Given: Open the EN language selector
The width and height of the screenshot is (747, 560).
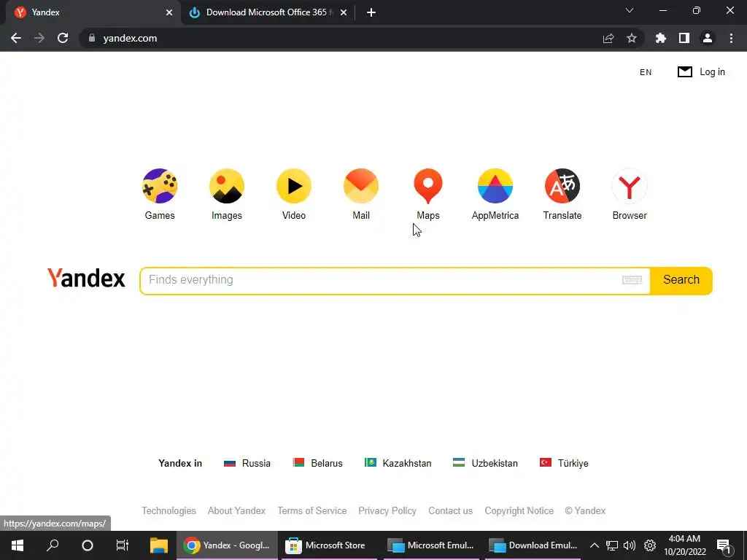Looking at the screenshot, I should point(646,72).
